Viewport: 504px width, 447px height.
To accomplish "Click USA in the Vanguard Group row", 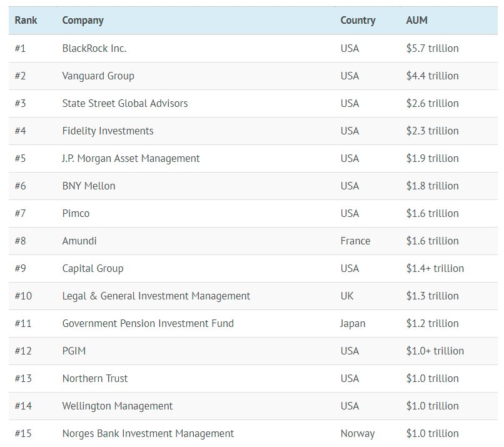I will coord(350,76).
